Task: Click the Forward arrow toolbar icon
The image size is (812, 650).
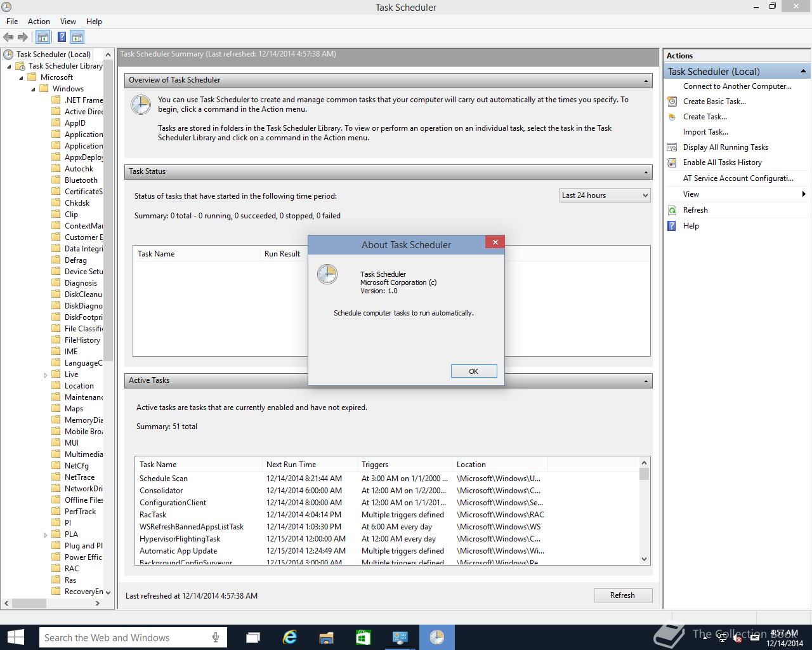Action: (x=23, y=37)
